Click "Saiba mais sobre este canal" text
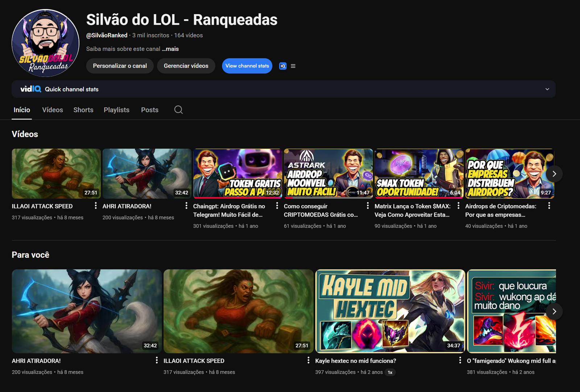 (123, 49)
